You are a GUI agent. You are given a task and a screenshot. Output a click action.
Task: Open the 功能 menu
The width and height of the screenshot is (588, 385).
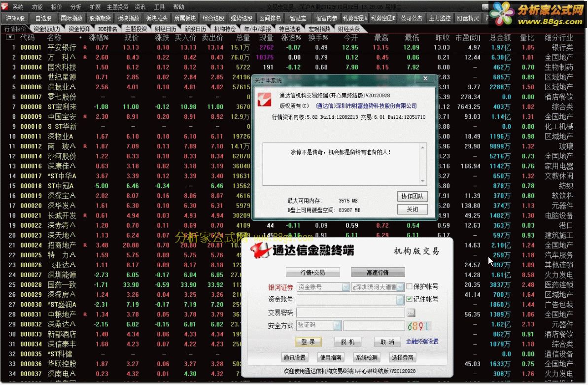[x=37, y=7]
